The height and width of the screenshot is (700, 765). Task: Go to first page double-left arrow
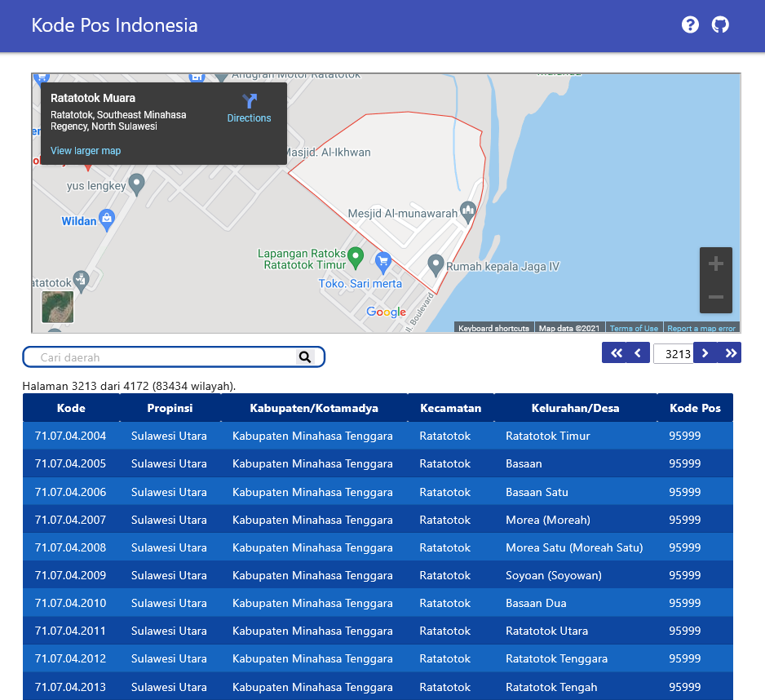(x=615, y=353)
